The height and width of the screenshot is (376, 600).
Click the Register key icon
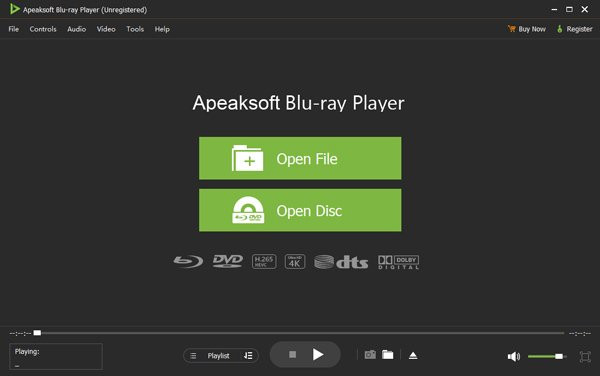pyautogui.click(x=559, y=29)
